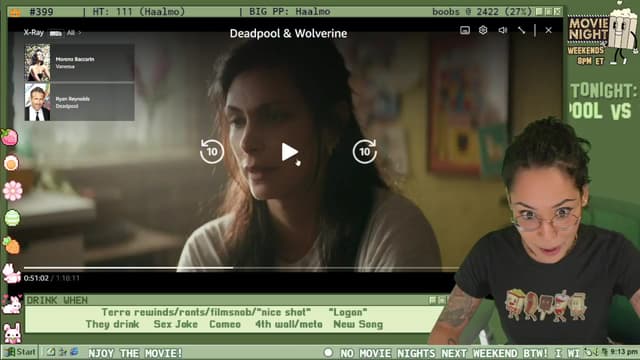Click the 'Sex Joke' rule text

pyautogui.click(x=176, y=324)
